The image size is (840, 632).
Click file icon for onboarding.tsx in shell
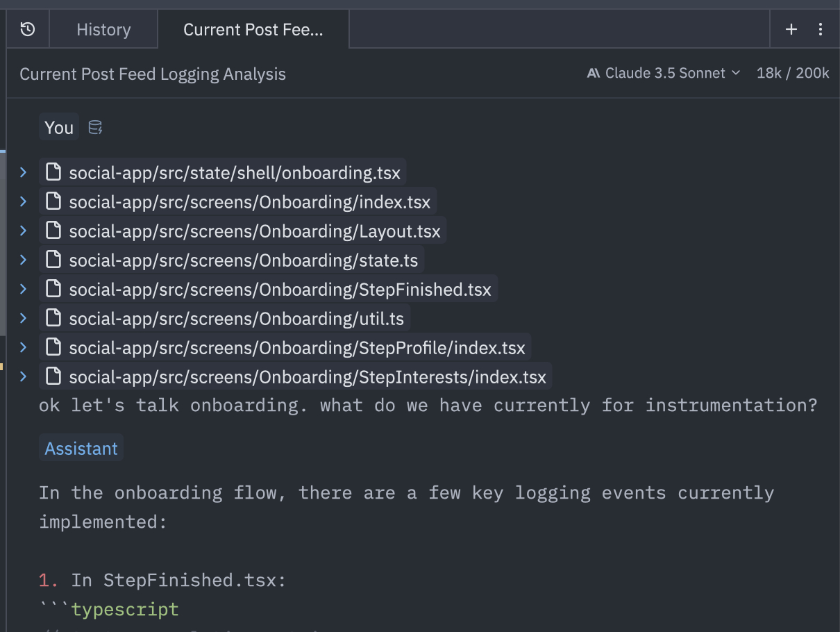click(x=53, y=172)
